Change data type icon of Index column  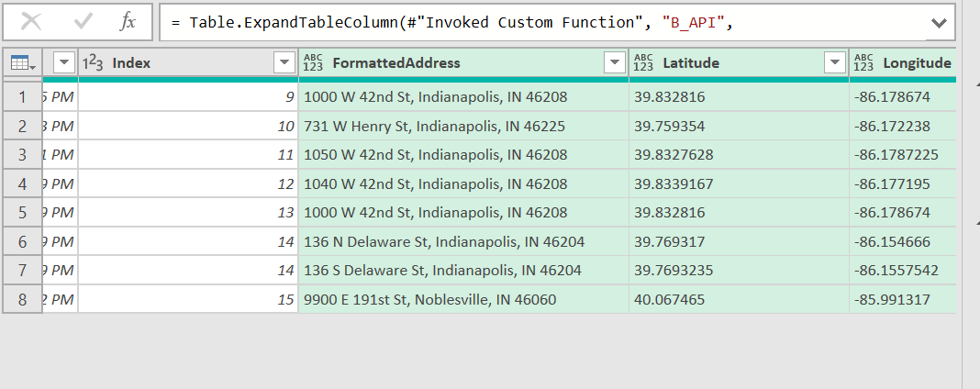click(93, 62)
